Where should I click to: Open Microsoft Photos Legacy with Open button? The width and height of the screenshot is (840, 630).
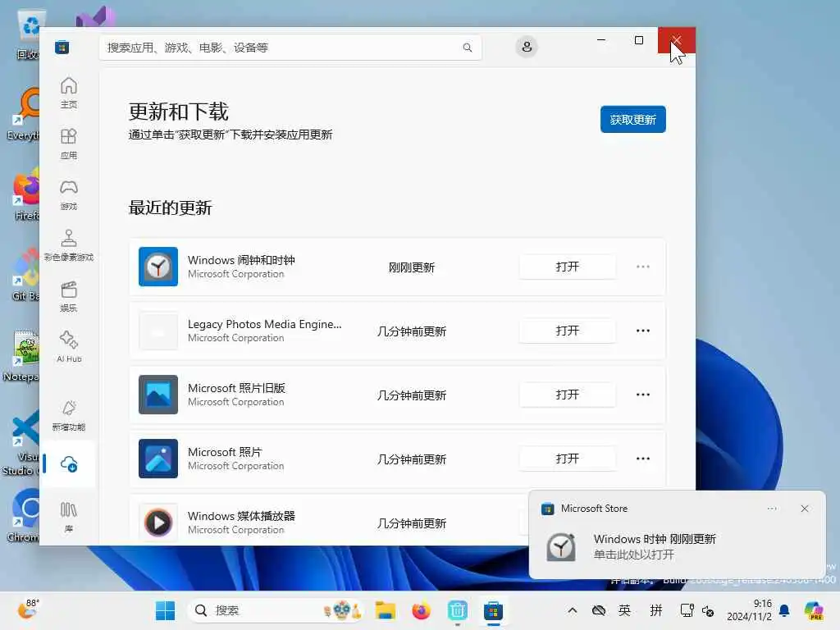(568, 395)
